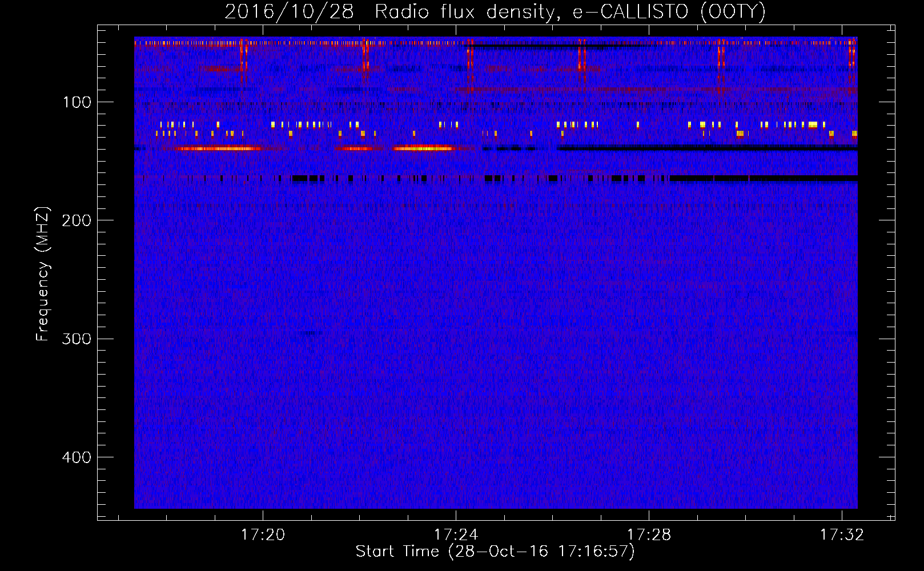This screenshot has height=571, width=924.
Task: Click the plot title "Radio flux density, e-CALLISTO (OOTY)"
Action: pos(570,12)
